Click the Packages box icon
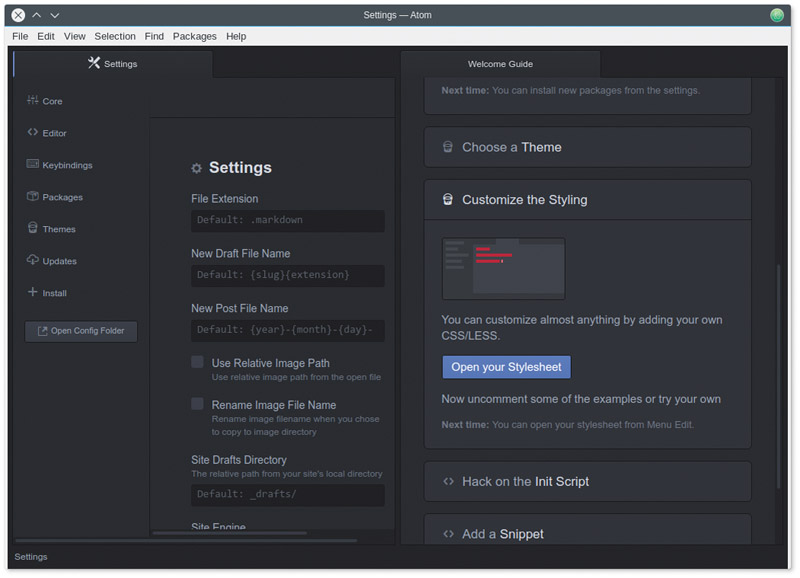Screen dimensions: 800x578 pos(33,196)
